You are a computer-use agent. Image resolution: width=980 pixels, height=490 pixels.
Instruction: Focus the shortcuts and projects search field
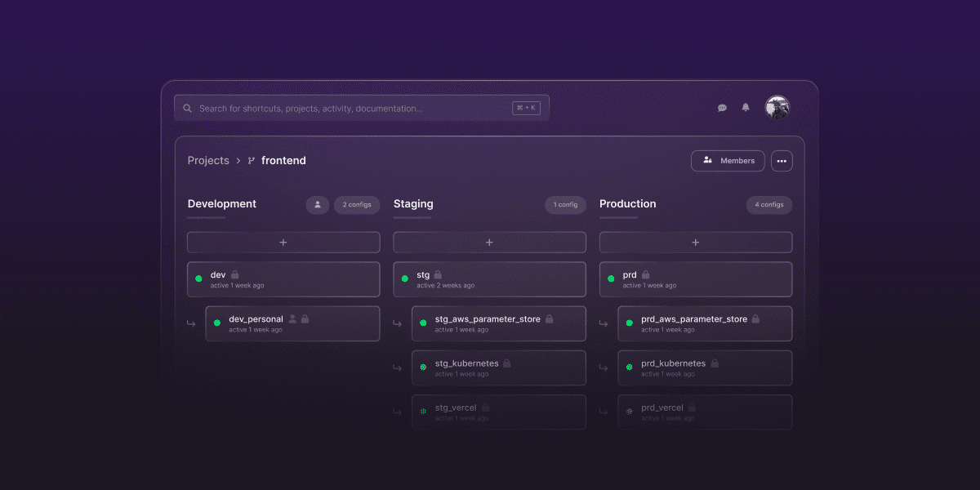click(x=361, y=108)
